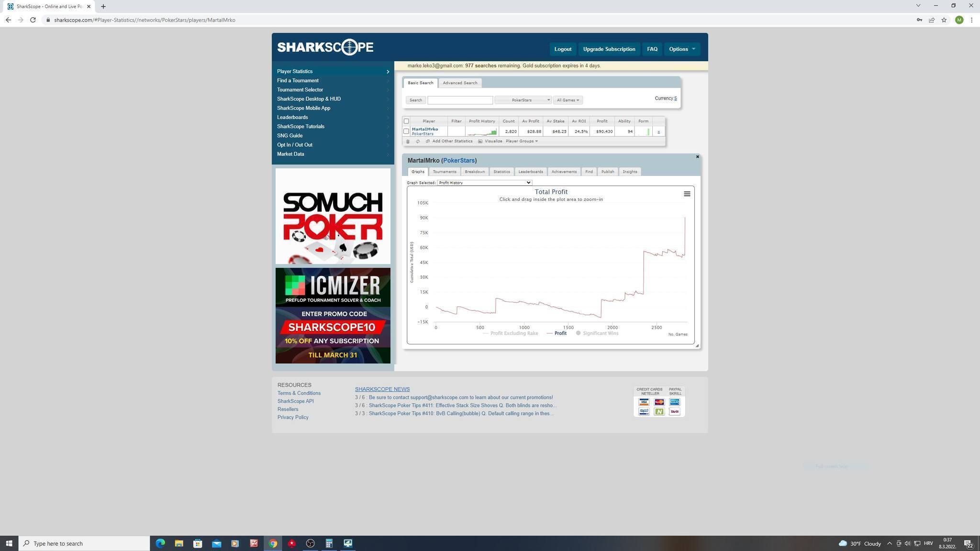The image size is (980, 551).
Task: Open the Options dropdown in header
Action: (x=682, y=49)
